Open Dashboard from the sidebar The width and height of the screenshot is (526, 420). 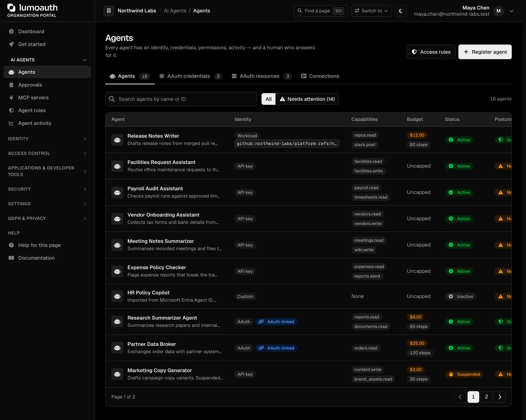click(47, 32)
